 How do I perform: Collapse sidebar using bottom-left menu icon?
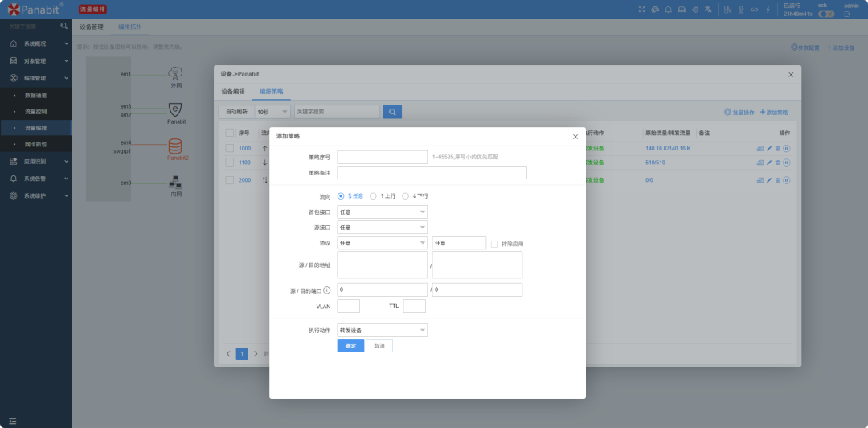(x=13, y=422)
